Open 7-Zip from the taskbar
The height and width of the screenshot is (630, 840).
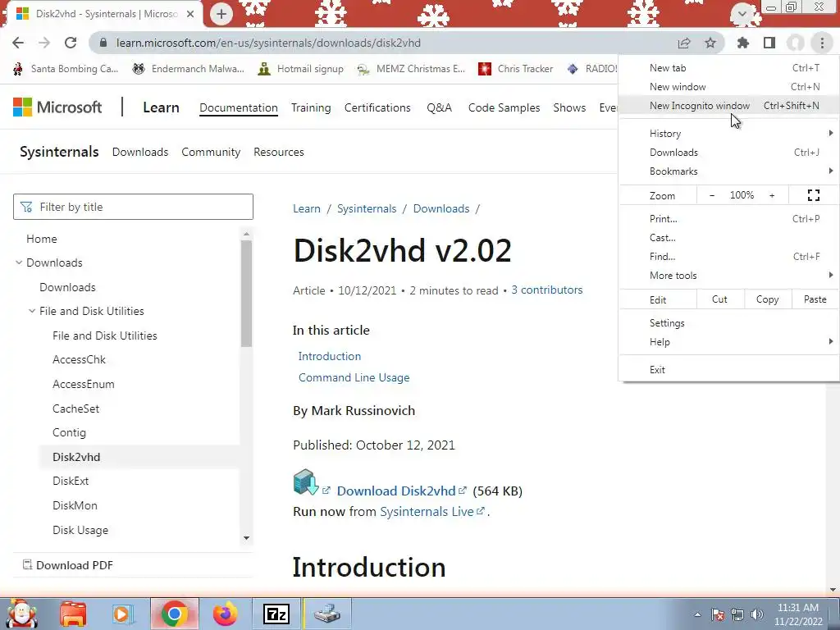276,614
